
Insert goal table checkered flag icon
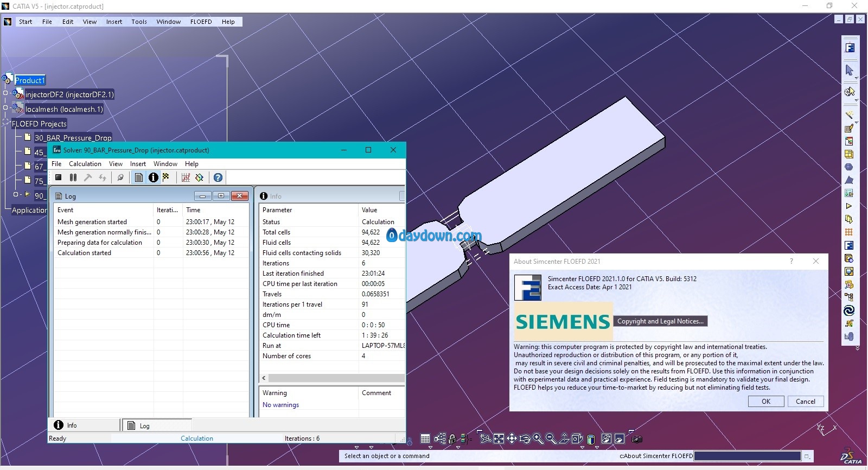click(x=166, y=177)
